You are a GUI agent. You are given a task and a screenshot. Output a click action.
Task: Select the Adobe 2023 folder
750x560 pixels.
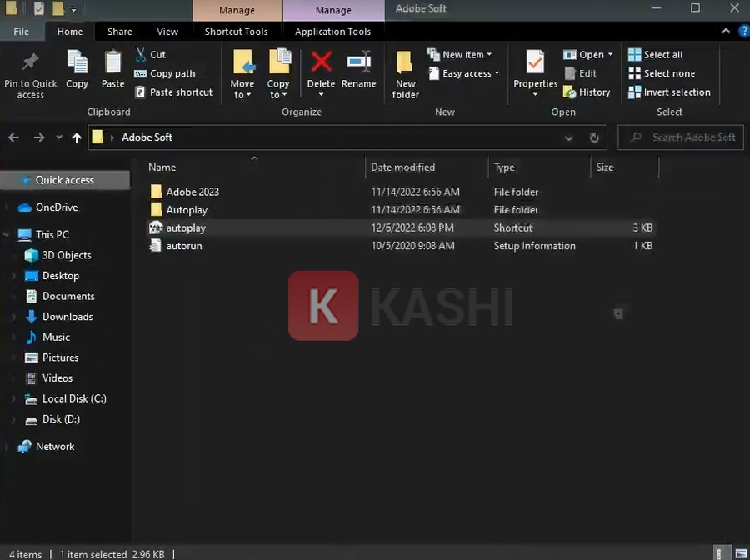tap(192, 191)
